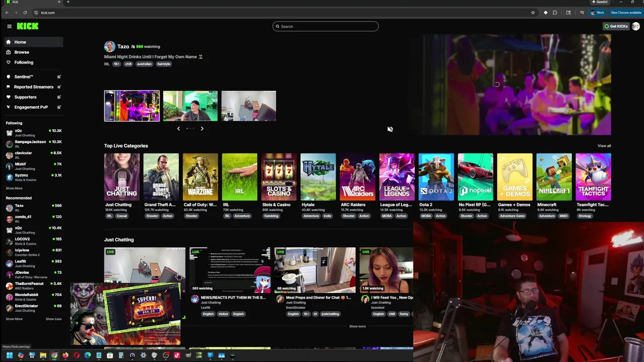The height and width of the screenshot is (362, 644).
Task: Select the third featured stream thumbnail
Action: 249,106
